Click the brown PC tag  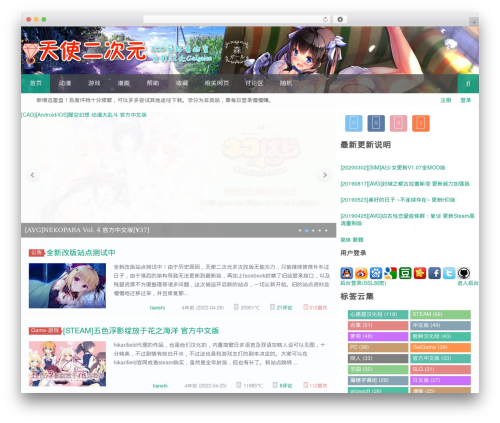(378, 347)
